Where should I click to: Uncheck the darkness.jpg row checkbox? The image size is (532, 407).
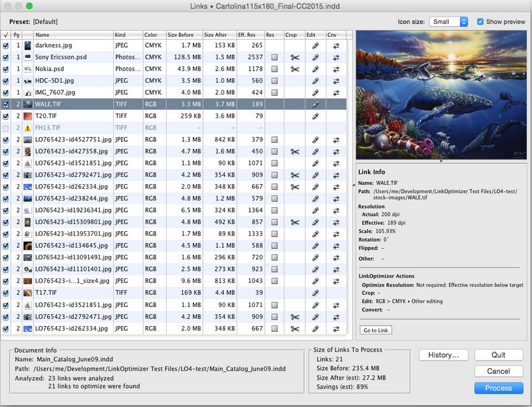tap(6, 46)
